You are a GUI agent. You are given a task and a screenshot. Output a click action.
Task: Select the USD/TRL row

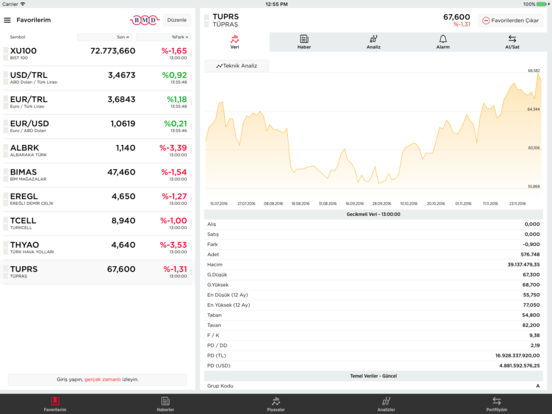[98, 78]
